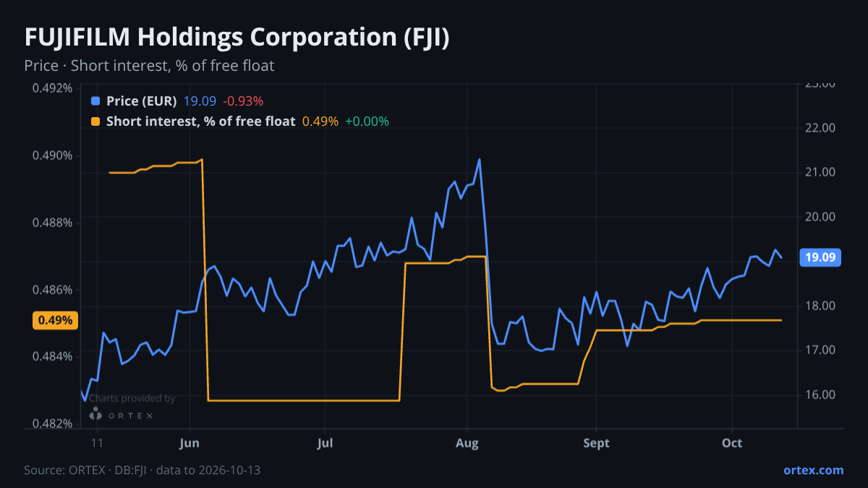Click the 0.492% left axis label
868x488 pixels.
pos(52,88)
